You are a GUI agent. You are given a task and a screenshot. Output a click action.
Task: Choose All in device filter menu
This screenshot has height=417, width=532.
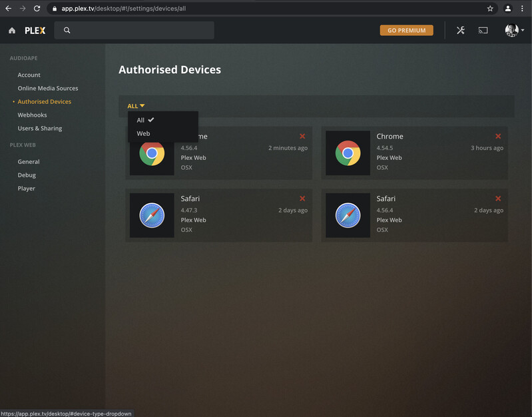pos(163,120)
